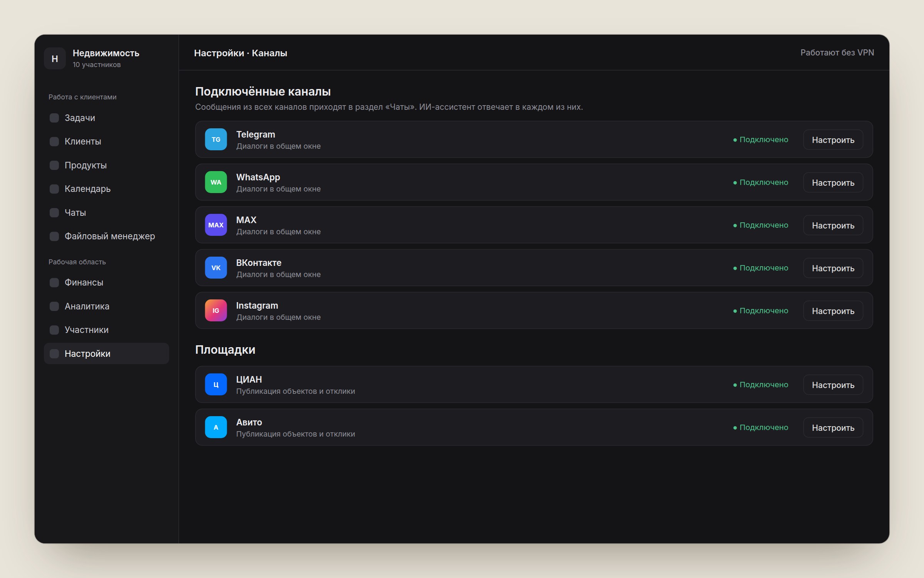
Task: Click the Подключено status for Telegram
Action: [x=760, y=139]
